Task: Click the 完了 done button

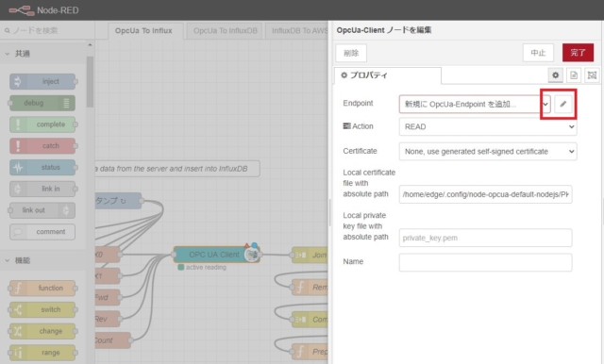Action: coord(578,53)
